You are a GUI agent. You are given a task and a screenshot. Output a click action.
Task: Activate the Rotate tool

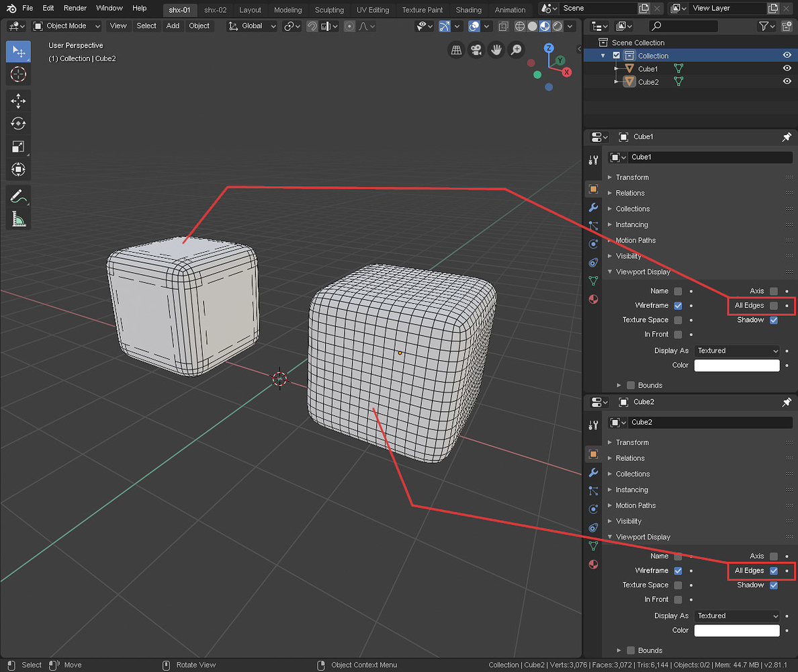pos(18,124)
